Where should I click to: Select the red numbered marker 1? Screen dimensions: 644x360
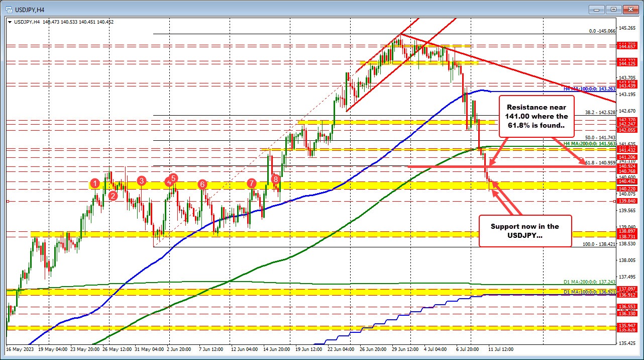point(95,184)
